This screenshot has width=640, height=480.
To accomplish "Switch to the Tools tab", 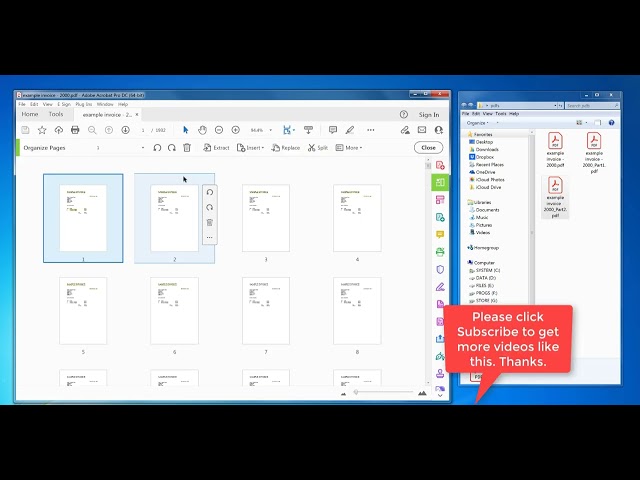I will (x=56, y=114).
